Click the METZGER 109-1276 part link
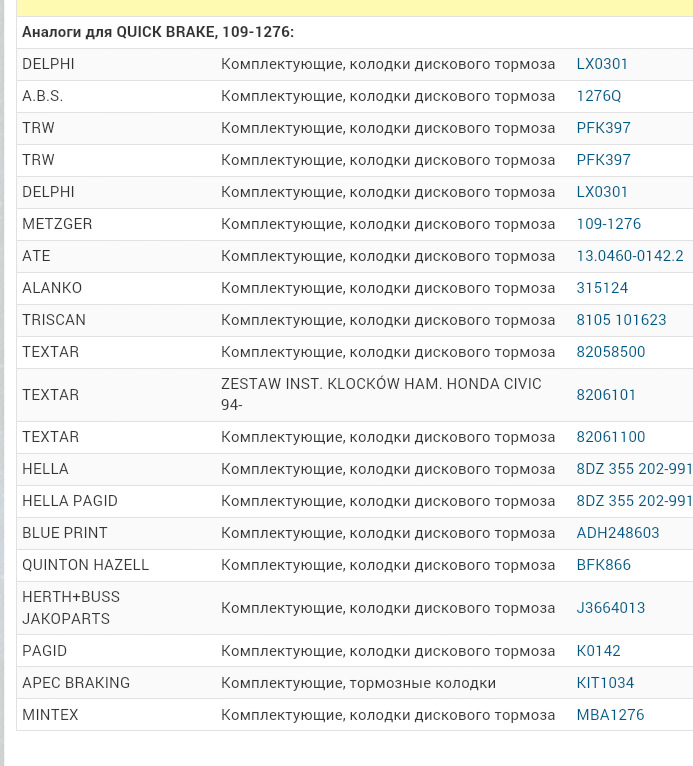 [609, 224]
